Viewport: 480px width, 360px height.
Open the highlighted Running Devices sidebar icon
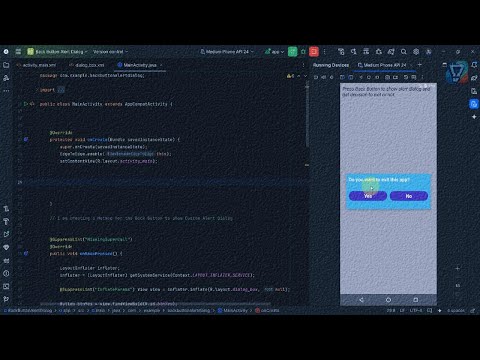[x=474, y=104]
